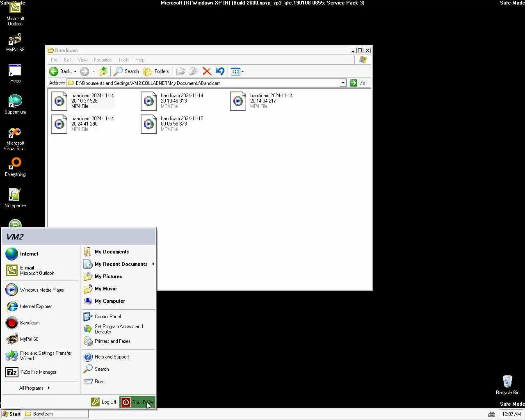This screenshot has width=525, height=420.
Task: Launch Windows Media Player from Start menu
Action: coord(41,290)
